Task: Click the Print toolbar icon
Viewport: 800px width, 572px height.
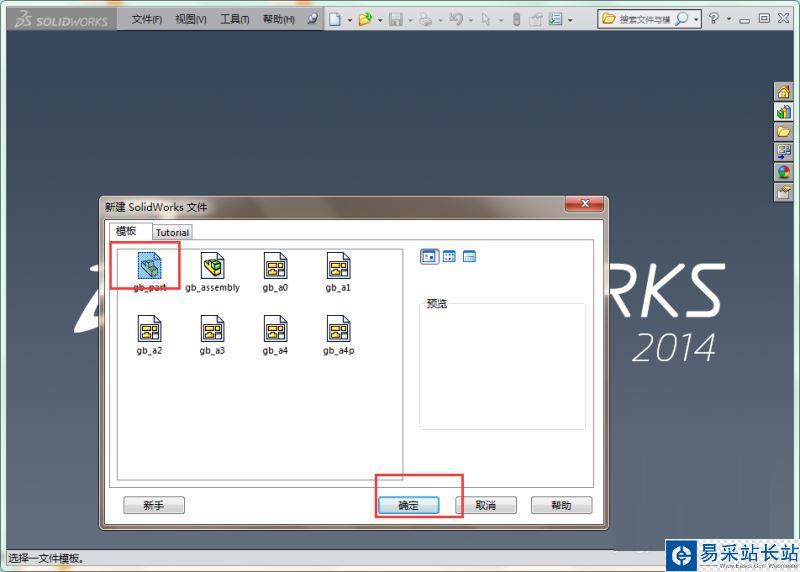Action: (x=425, y=19)
